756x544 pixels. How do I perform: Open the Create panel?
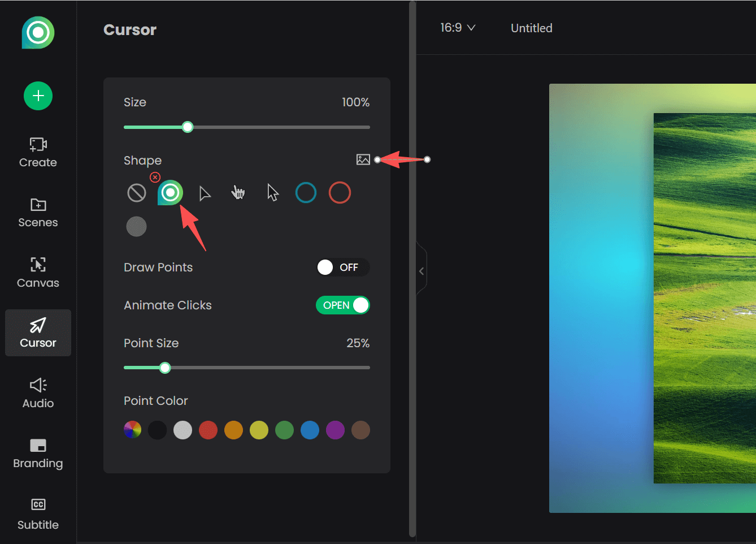point(37,153)
